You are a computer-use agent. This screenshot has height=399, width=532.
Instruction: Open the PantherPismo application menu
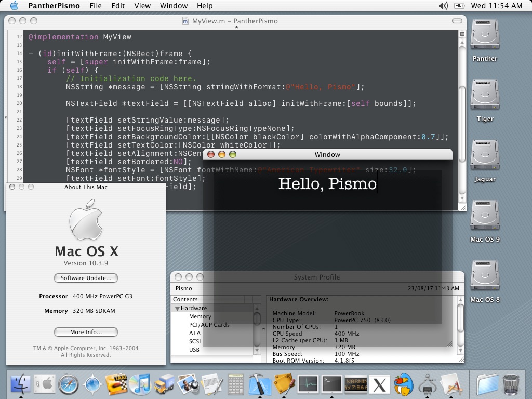click(x=54, y=6)
